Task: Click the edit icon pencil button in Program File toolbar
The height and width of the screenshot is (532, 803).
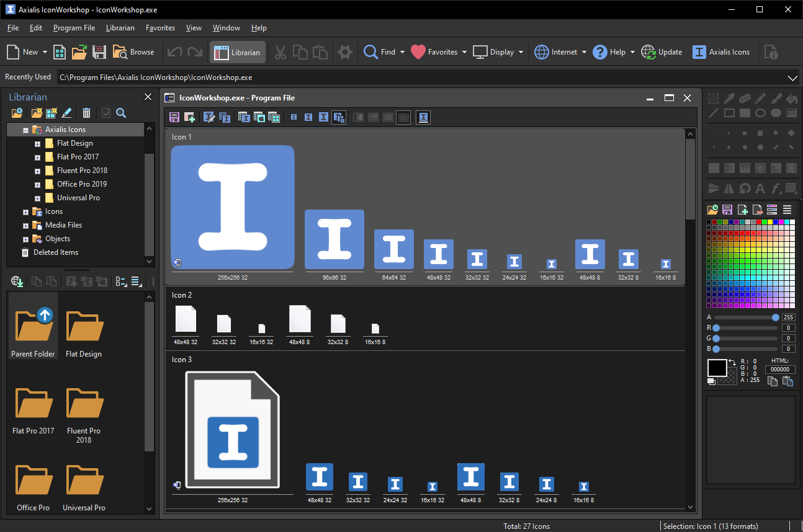Action: coord(209,117)
